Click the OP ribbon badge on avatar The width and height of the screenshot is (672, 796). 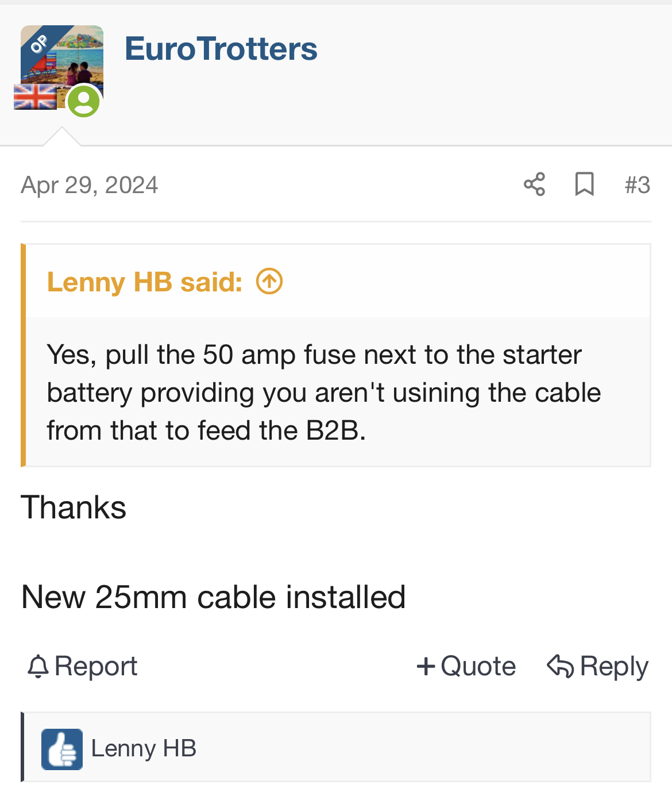[39, 44]
